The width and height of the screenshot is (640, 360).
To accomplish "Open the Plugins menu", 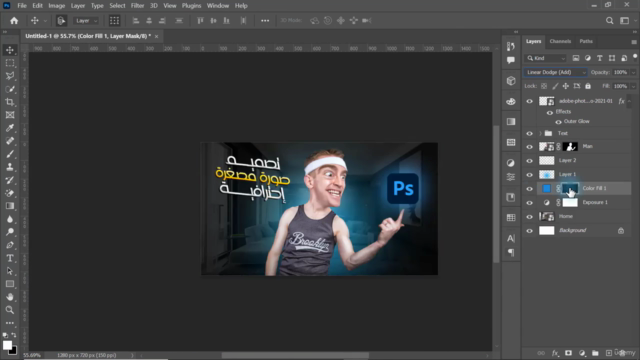I will 191,6.
